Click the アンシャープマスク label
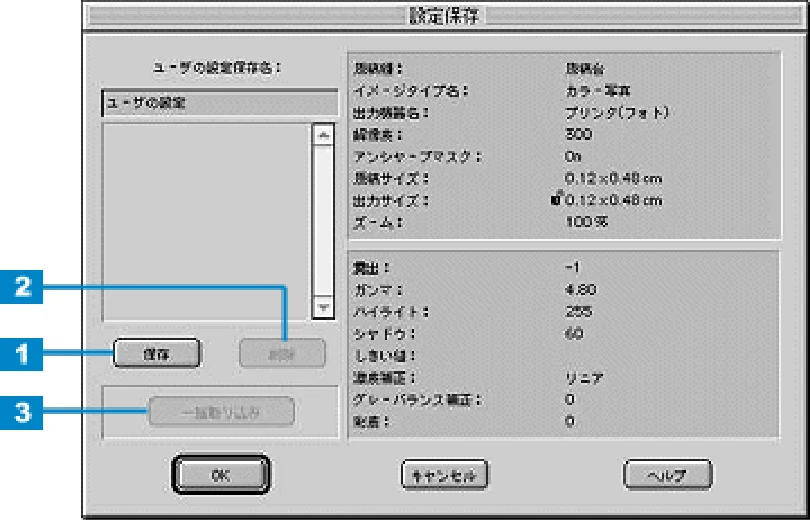 coord(417,156)
